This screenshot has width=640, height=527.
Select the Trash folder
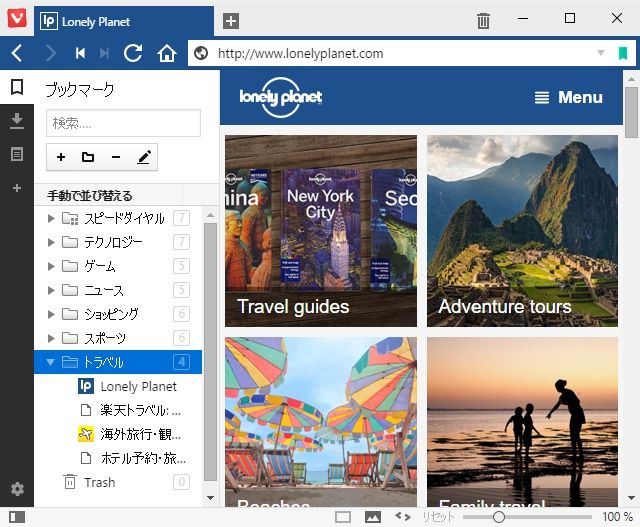[x=118, y=483]
